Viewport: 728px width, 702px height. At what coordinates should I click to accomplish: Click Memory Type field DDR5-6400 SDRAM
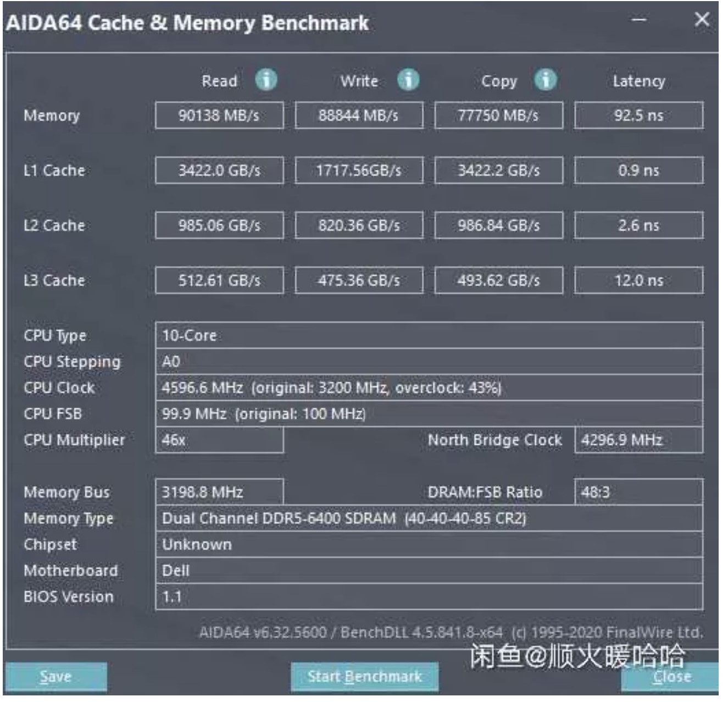429,518
